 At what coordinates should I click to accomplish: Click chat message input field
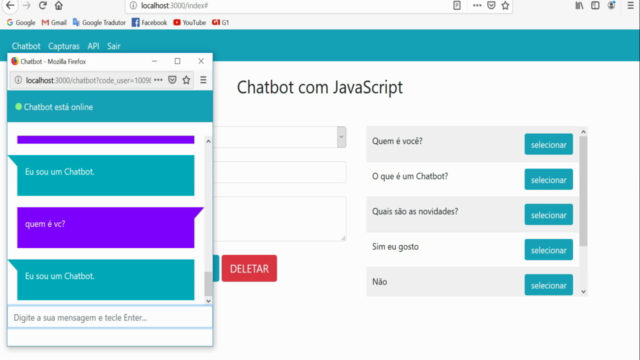(x=110, y=317)
